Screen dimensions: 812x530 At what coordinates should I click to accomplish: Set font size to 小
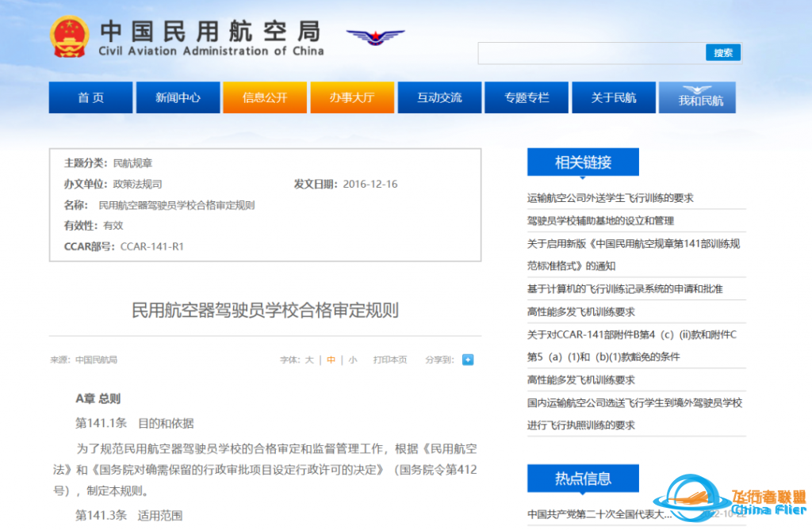tap(352, 360)
